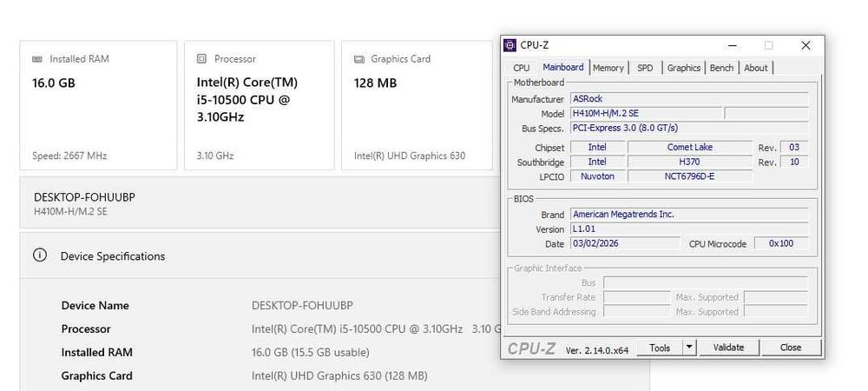Image resolution: width=868 pixels, height=391 pixels.
Task: Click the Device Name value DESKTOP-FOHUUBP
Action: 302,306
